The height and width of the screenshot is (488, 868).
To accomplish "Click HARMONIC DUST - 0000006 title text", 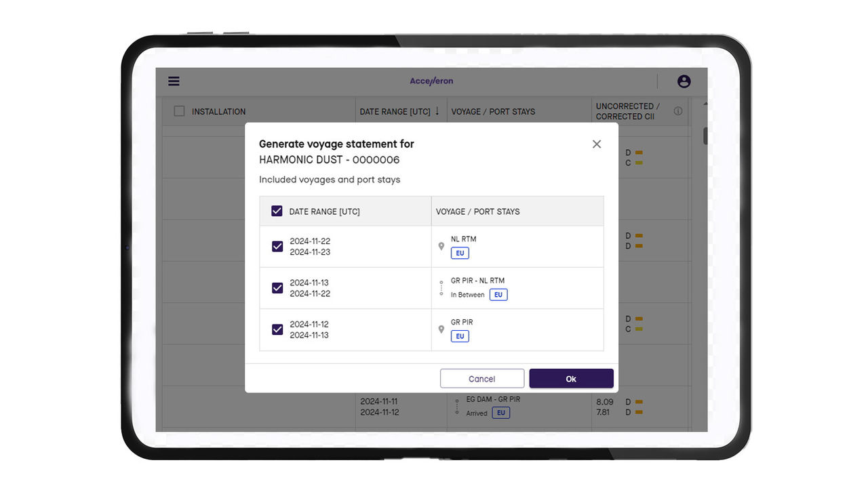I will [330, 160].
